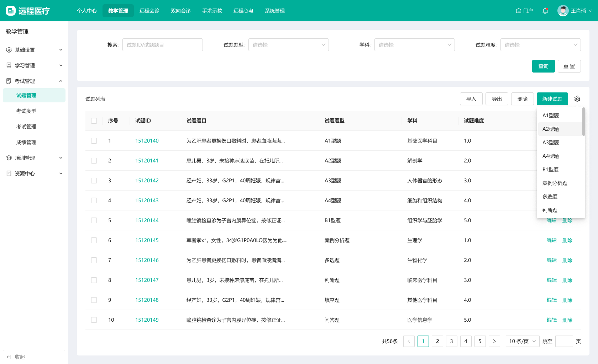Switch to the 远程会诊 top navigation tab
The image size is (598, 364).
(149, 11)
